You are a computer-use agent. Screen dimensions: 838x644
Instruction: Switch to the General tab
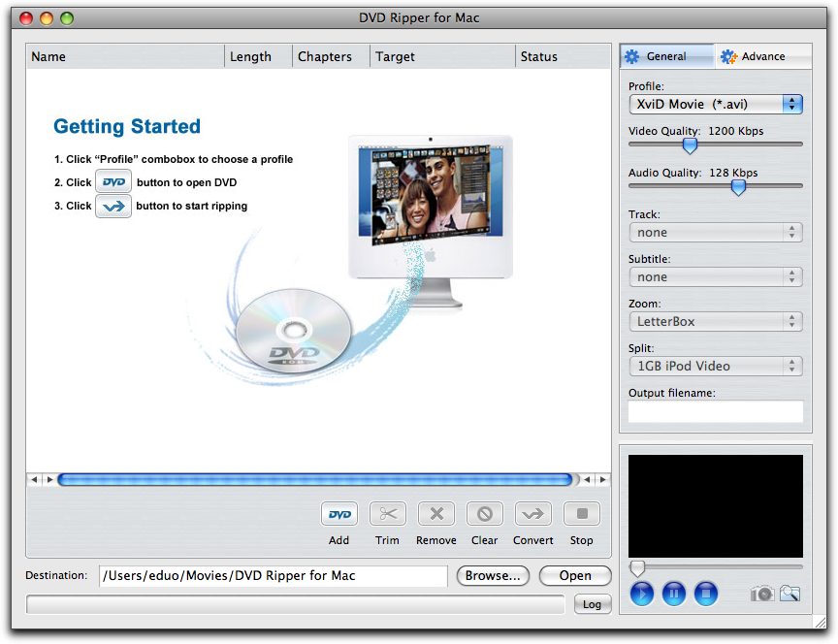coord(667,56)
